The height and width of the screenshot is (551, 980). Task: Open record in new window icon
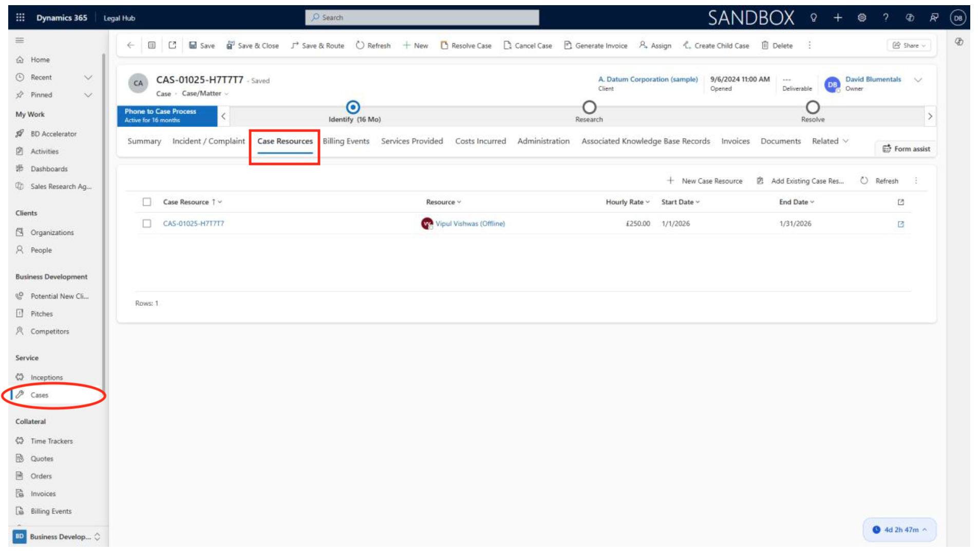[x=173, y=45]
